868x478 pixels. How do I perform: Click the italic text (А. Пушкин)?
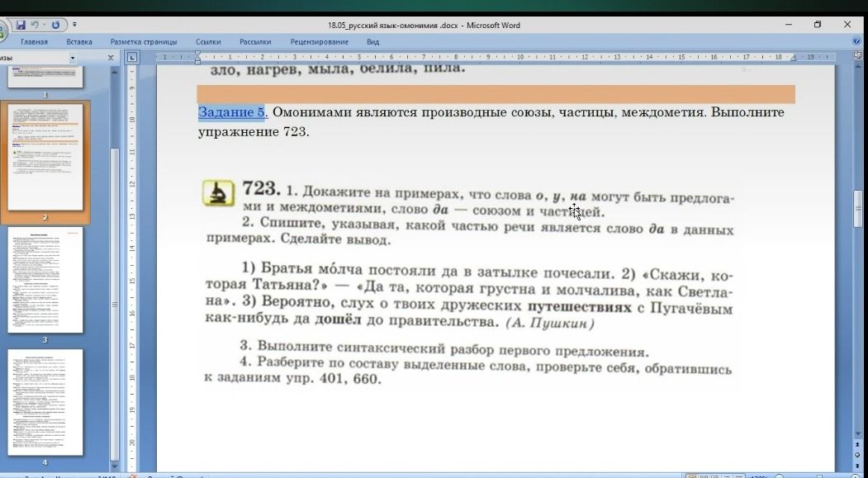550,323
